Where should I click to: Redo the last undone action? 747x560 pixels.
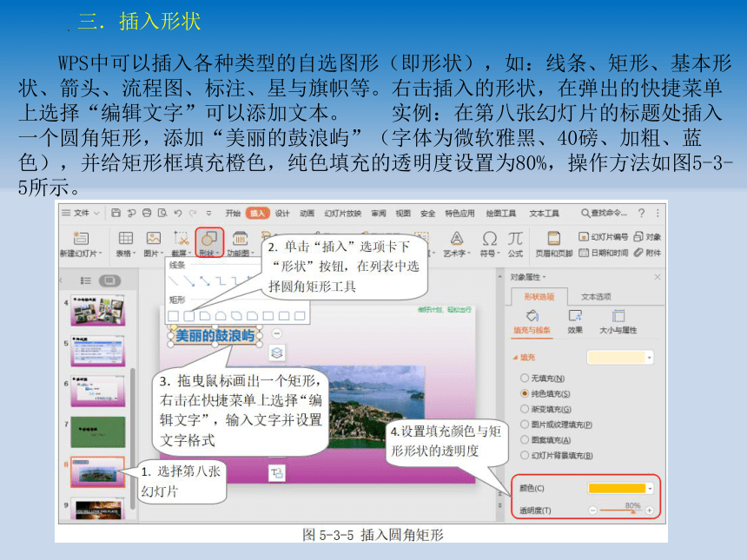(x=193, y=213)
